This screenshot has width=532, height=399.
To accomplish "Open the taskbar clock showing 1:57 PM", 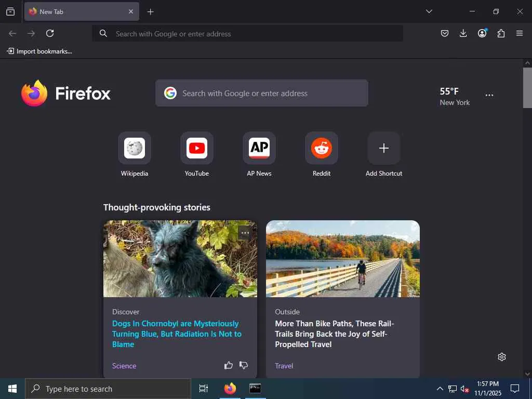I will pos(487,389).
